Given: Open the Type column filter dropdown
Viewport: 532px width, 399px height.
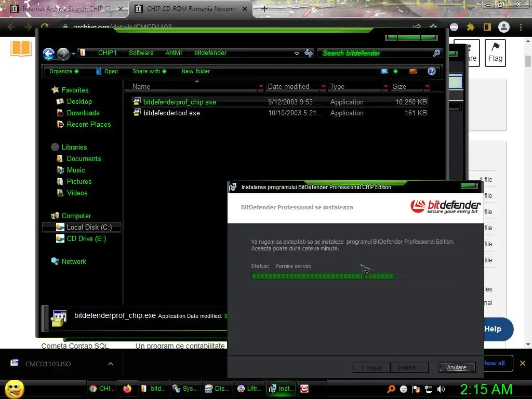Looking at the screenshot, I should point(385,87).
